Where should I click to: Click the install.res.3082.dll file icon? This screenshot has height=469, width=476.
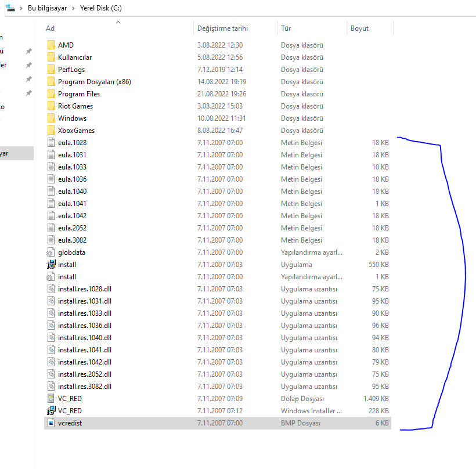tap(51, 386)
